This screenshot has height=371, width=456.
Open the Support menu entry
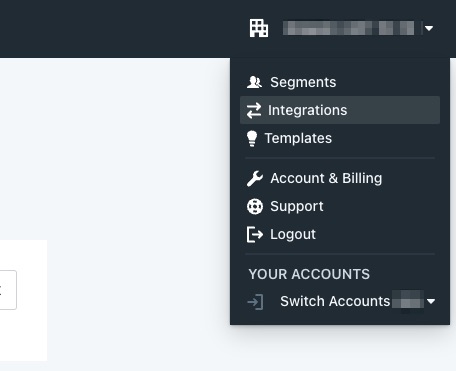coord(340,206)
